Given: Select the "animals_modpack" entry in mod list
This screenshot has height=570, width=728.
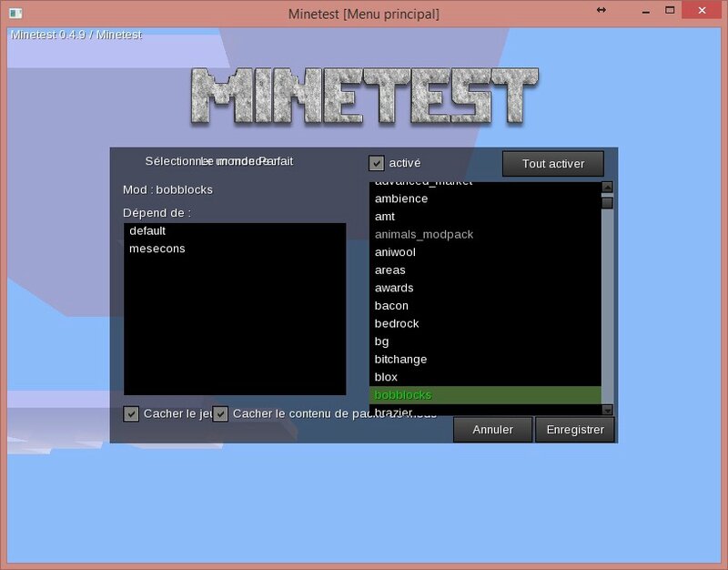Looking at the screenshot, I should pyautogui.click(x=424, y=234).
